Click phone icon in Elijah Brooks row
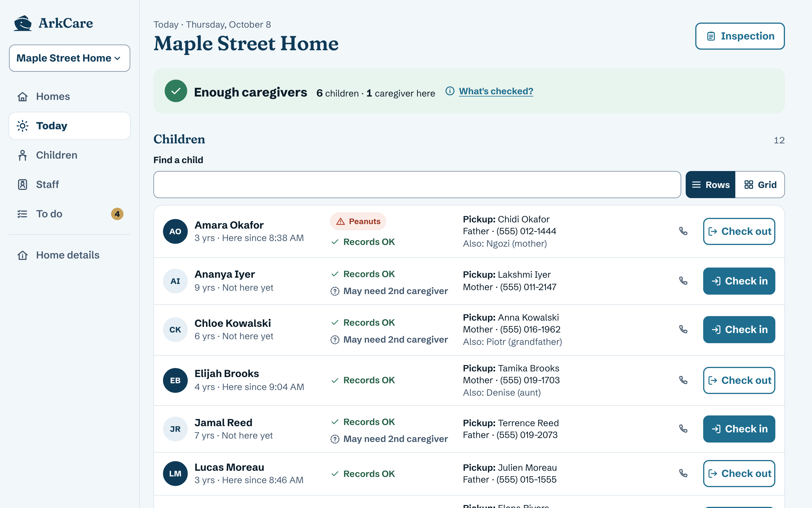 click(x=683, y=380)
